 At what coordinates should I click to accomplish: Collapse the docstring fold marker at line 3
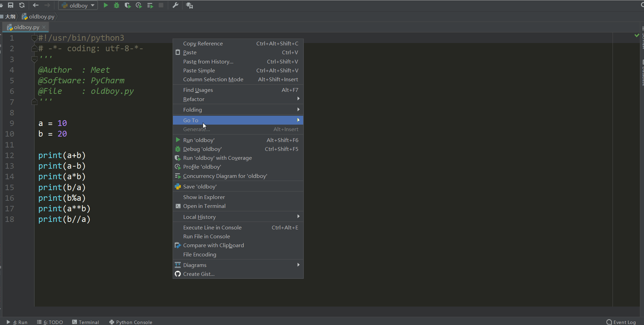(34, 59)
